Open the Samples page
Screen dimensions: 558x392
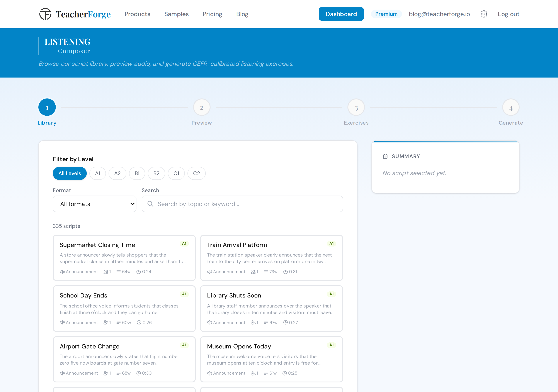(x=176, y=14)
